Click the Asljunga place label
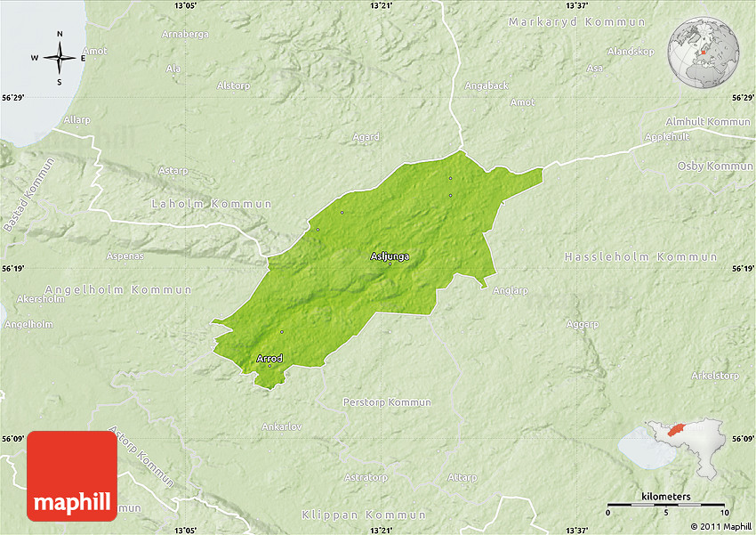 390,255
